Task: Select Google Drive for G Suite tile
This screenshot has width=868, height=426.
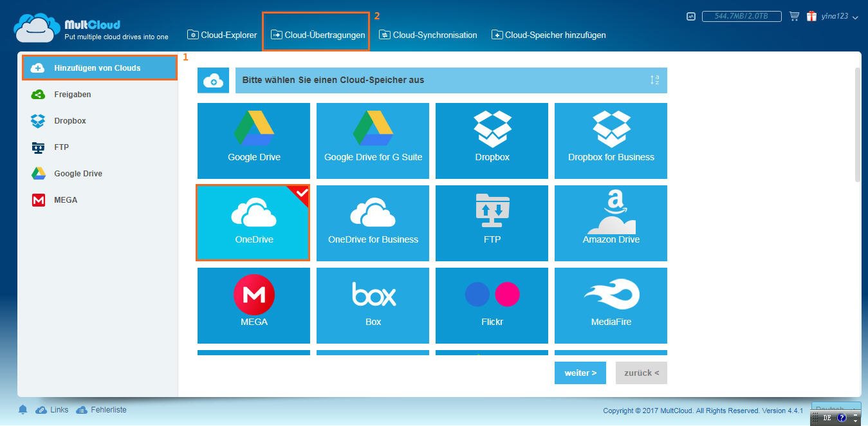Action: pos(373,141)
